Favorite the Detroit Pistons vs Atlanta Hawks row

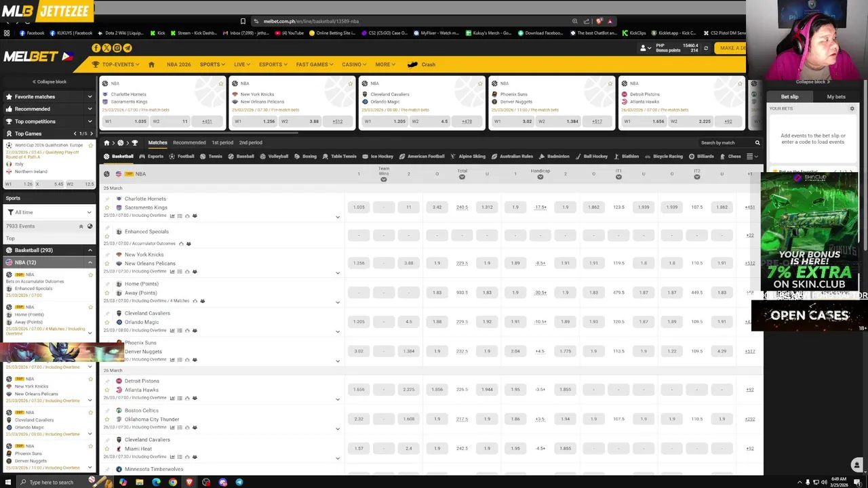tap(106, 390)
